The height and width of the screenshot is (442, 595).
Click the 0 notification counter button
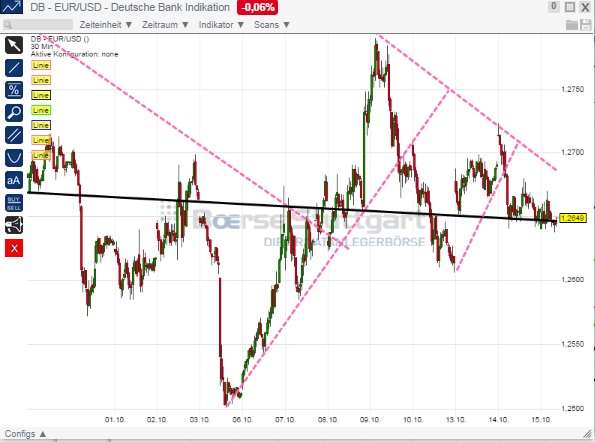[554, 6]
